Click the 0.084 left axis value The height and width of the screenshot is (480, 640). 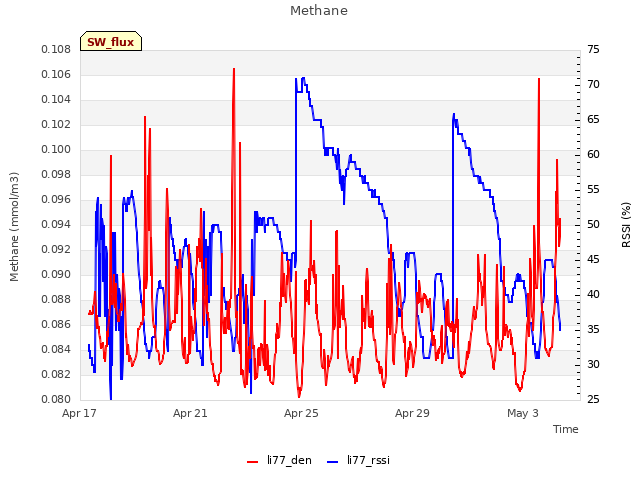tap(56, 349)
